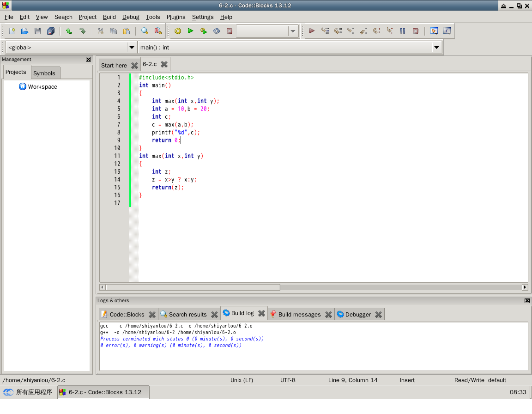Click the Step into instruction debug icon
Viewport: 532px width, 414px height.
pyautogui.click(x=390, y=31)
